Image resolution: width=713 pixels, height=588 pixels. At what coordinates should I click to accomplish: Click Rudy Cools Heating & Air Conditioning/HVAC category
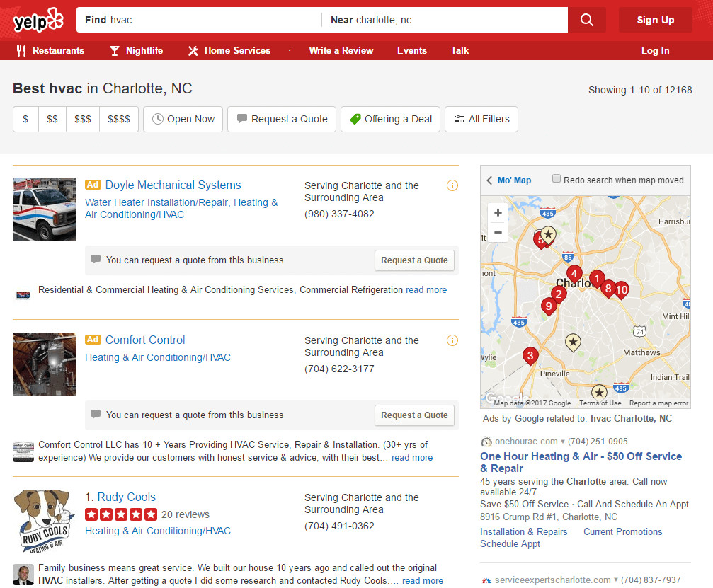158,531
